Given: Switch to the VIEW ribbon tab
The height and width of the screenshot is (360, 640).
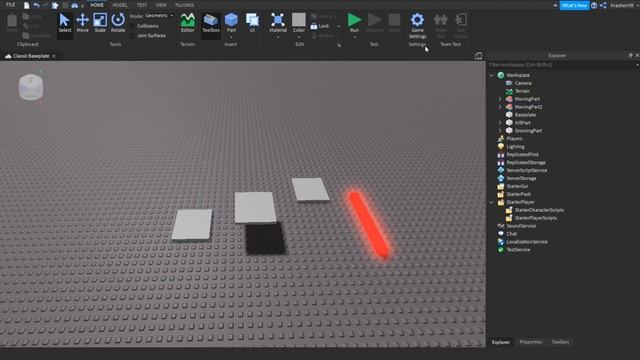Looking at the screenshot, I should (x=161, y=5).
